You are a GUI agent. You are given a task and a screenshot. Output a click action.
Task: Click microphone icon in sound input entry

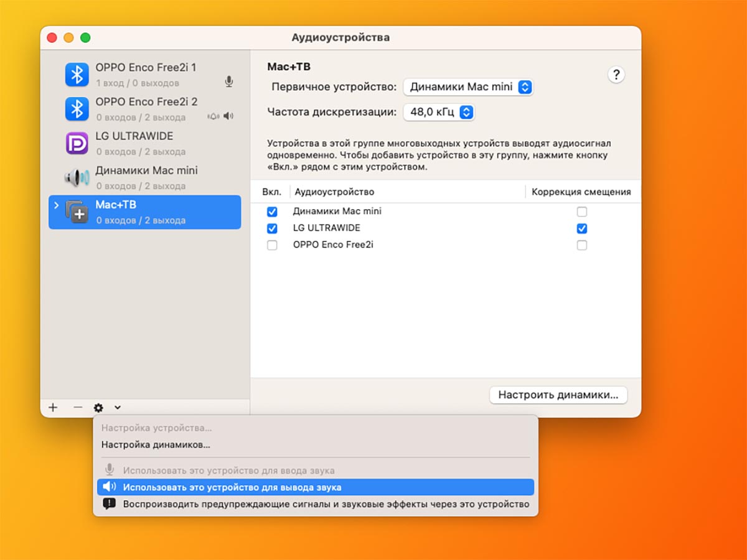click(110, 470)
